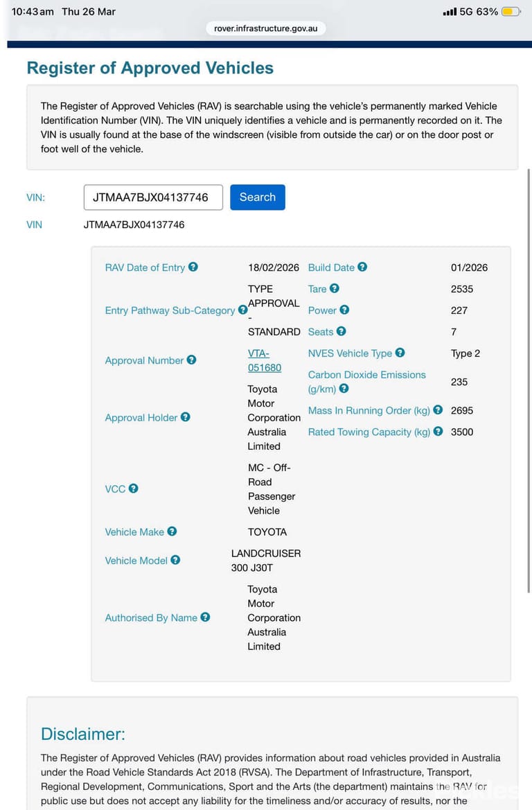Click the TYPE APPROVAL - STANDARD value
Viewport: 532px width, 810px height.
pos(274,310)
